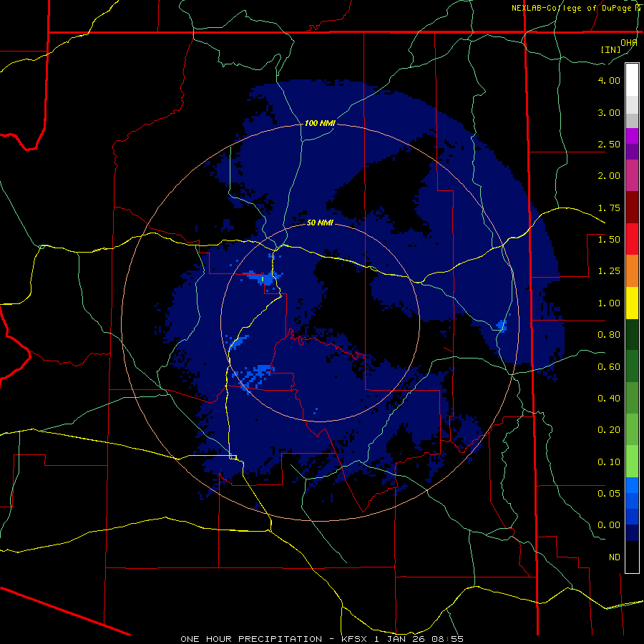The image size is (644, 644).
Task: Click the 1.75 legend value
Action: [609, 208]
